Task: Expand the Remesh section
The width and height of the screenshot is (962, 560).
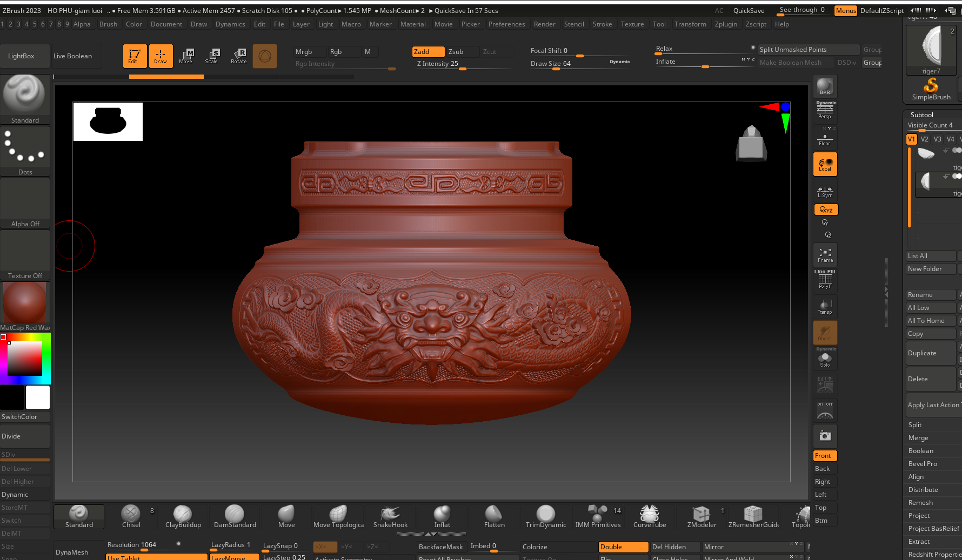Action: coord(920,503)
